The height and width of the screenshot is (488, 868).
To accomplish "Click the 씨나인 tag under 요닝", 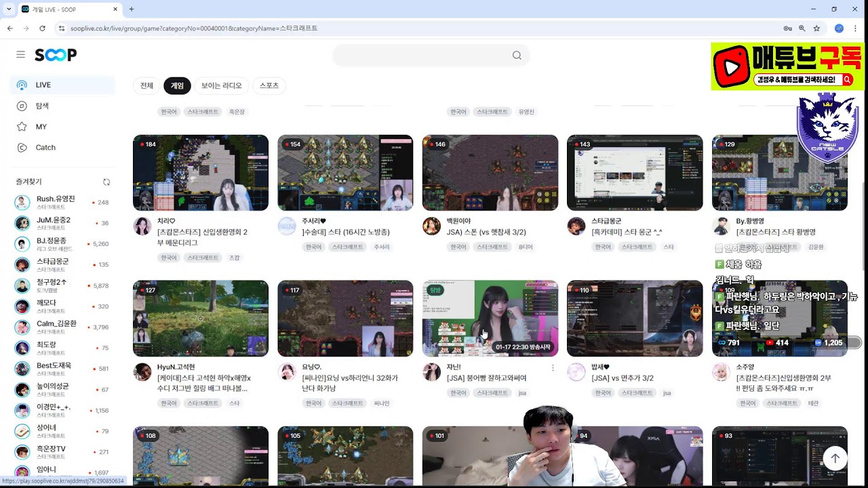I will coord(382,403).
